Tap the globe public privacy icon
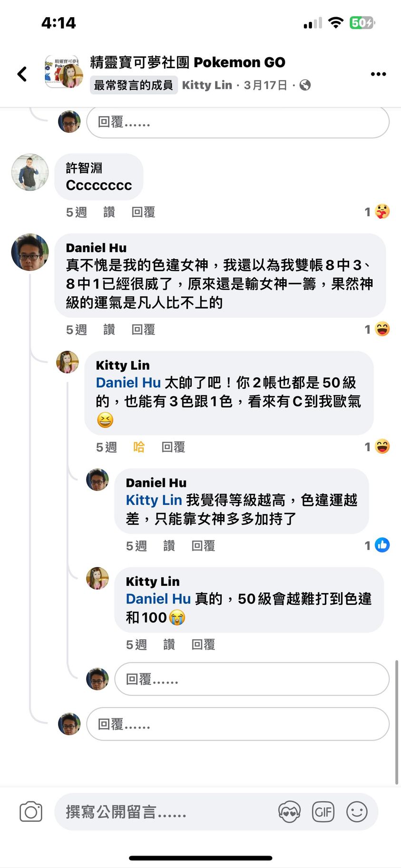The height and width of the screenshot is (868, 401). 305,85
